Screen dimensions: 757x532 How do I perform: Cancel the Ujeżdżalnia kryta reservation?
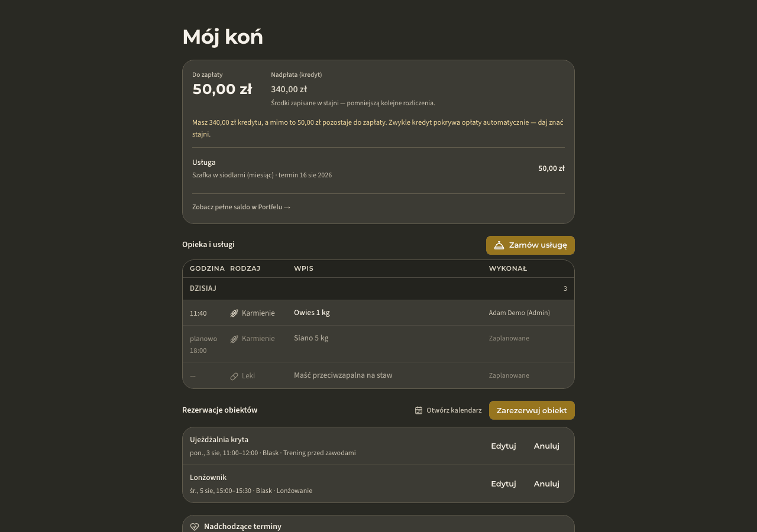(546, 446)
